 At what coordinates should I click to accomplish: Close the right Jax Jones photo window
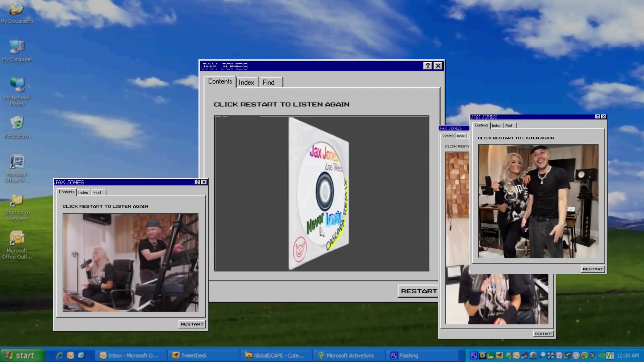(x=603, y=117)
